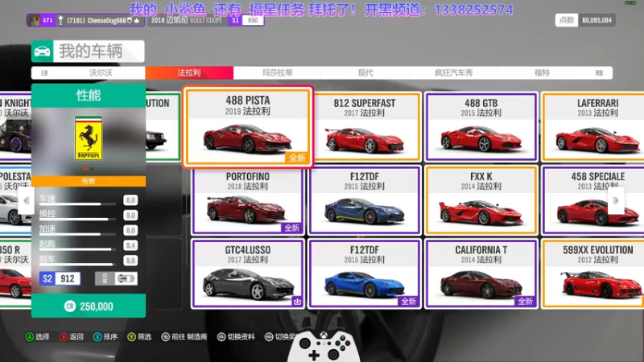Image resolution: width=644 pixels, height=362 pixels.
Task: Click the A button 选择 prompt icon
Action: tap(30, 337)
